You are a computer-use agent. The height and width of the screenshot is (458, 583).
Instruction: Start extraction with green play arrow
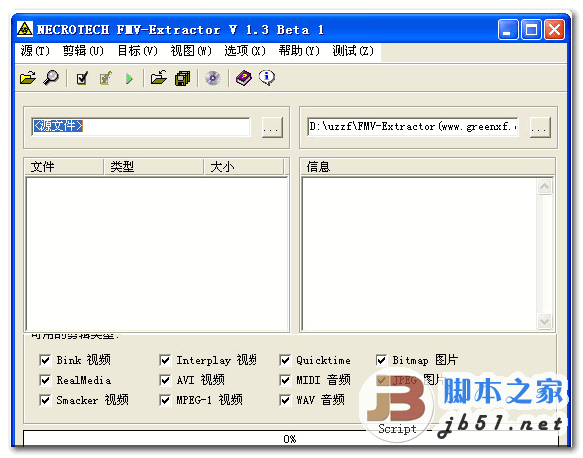click(x=129, y=78)
